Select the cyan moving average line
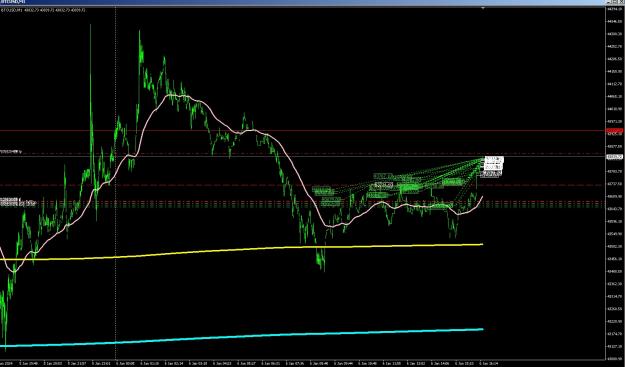 coord(241,337)
